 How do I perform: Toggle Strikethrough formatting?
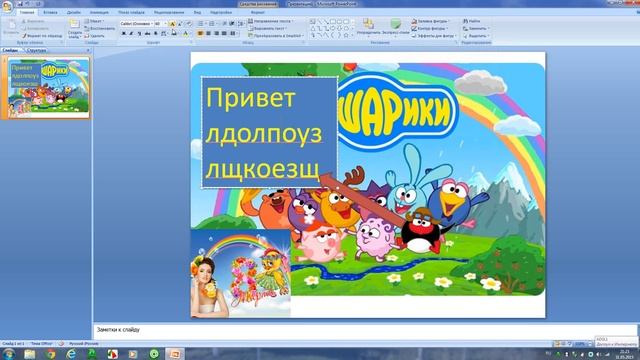tap(147, 33)
